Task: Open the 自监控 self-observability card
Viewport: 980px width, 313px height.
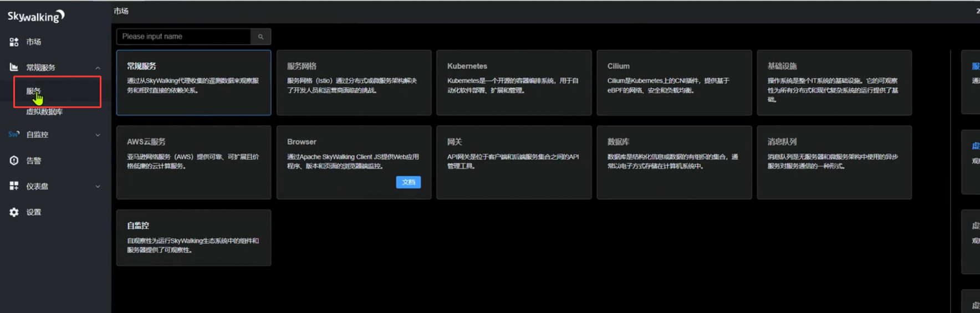Action: point(193,238)
